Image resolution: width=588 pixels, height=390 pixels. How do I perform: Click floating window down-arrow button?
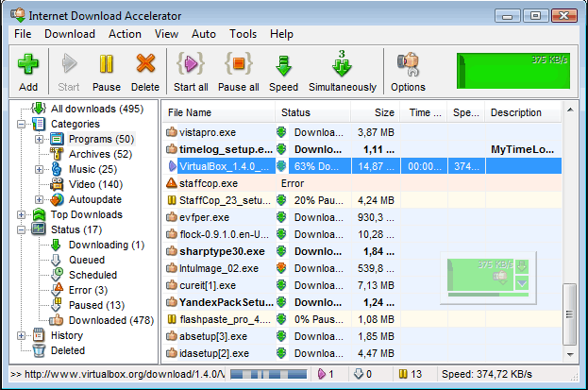coord(522,267)
